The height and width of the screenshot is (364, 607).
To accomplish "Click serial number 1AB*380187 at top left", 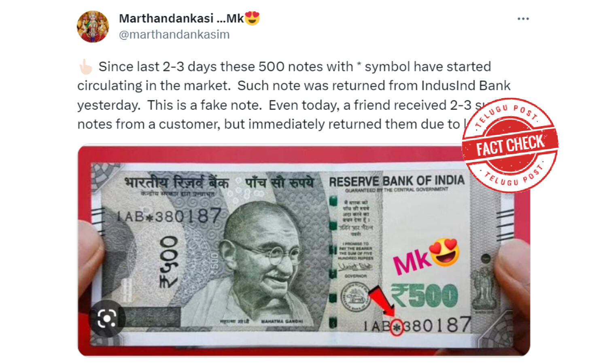I will [x=169, y=217].
